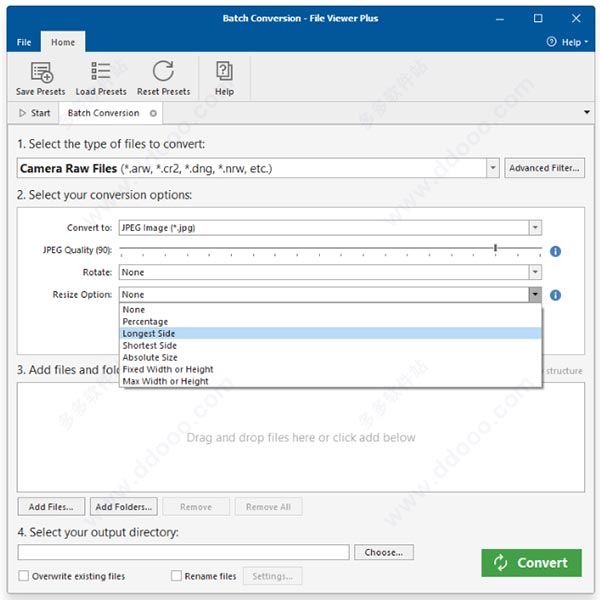The image size is (600, 600).
Task: Click the Resize Option info icon
Action: click(x=555, y=295)
